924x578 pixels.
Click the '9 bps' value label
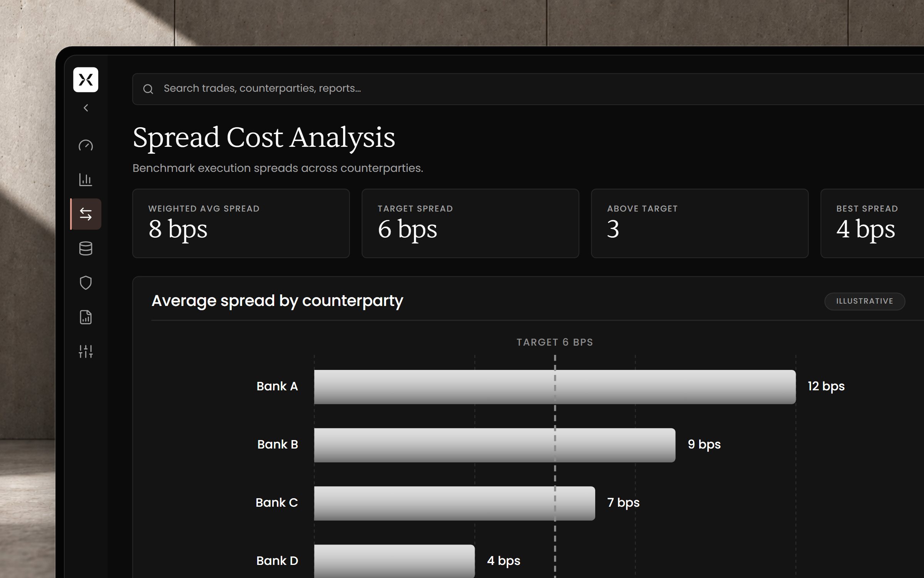(x=704, y=445)
